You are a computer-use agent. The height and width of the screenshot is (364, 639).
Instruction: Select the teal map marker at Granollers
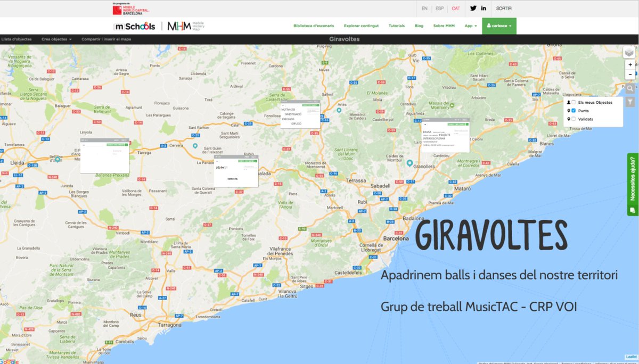(409, 163)
